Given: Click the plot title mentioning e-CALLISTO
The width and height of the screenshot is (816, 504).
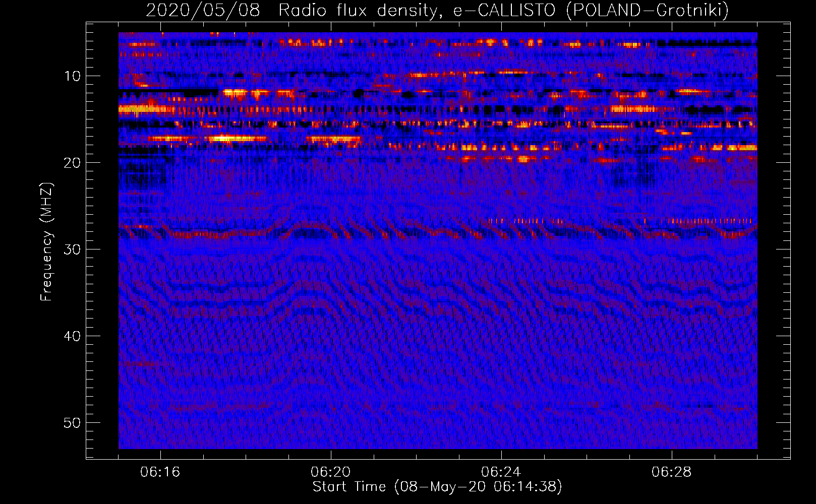Looking at the screenshot, I should pyautogui.click(x=437, y=10).
